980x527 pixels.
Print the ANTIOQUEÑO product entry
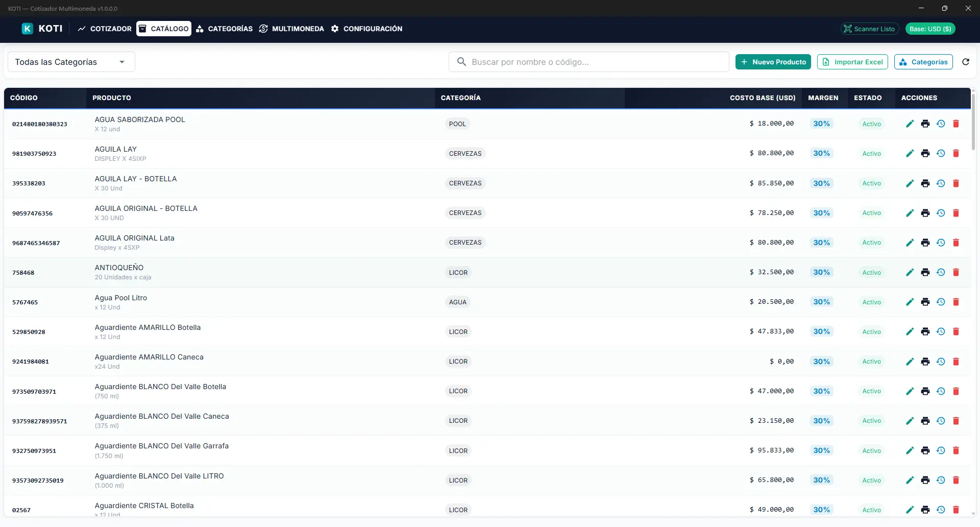925,272
